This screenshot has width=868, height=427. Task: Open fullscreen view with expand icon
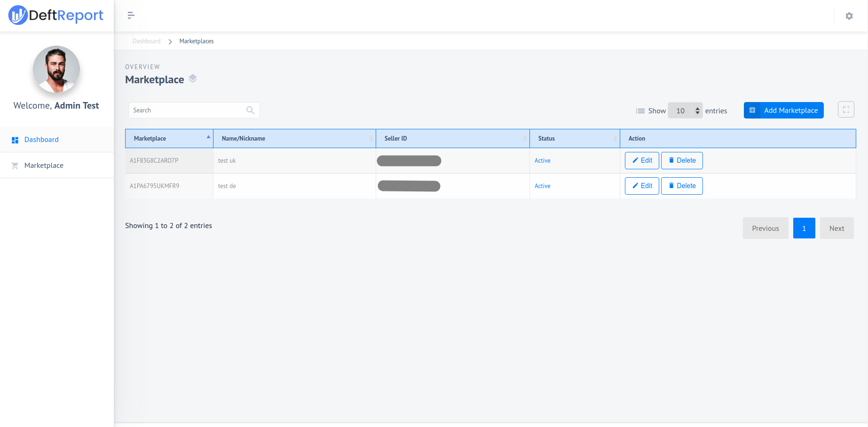(x=846, y=109)
